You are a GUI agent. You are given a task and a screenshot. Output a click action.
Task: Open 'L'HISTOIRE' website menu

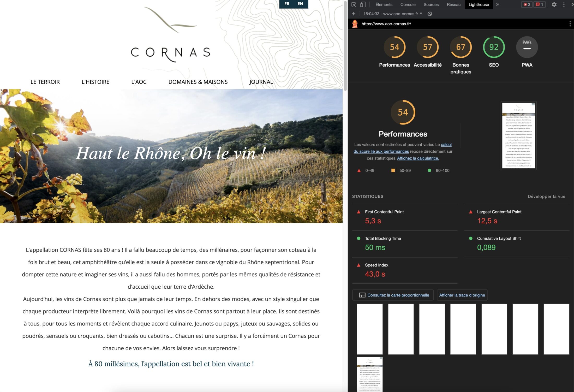pos(95,82)
